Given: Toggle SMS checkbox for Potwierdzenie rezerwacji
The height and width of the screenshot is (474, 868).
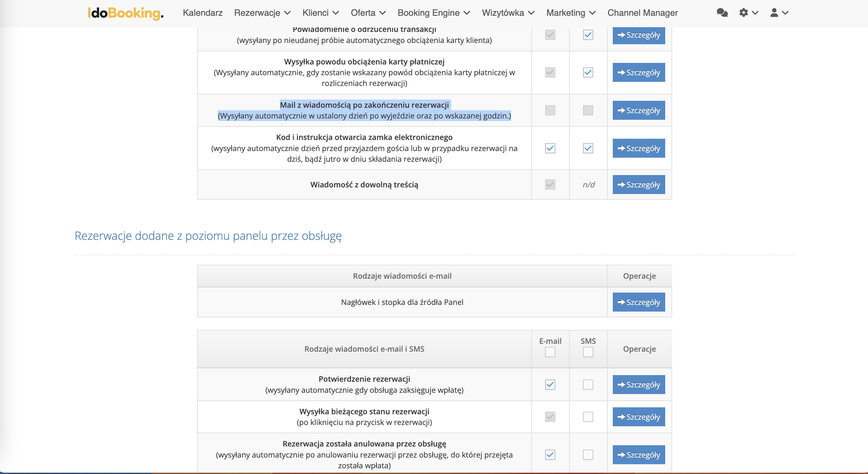Looking at the screenshot, I should click(x=588, y=385).
